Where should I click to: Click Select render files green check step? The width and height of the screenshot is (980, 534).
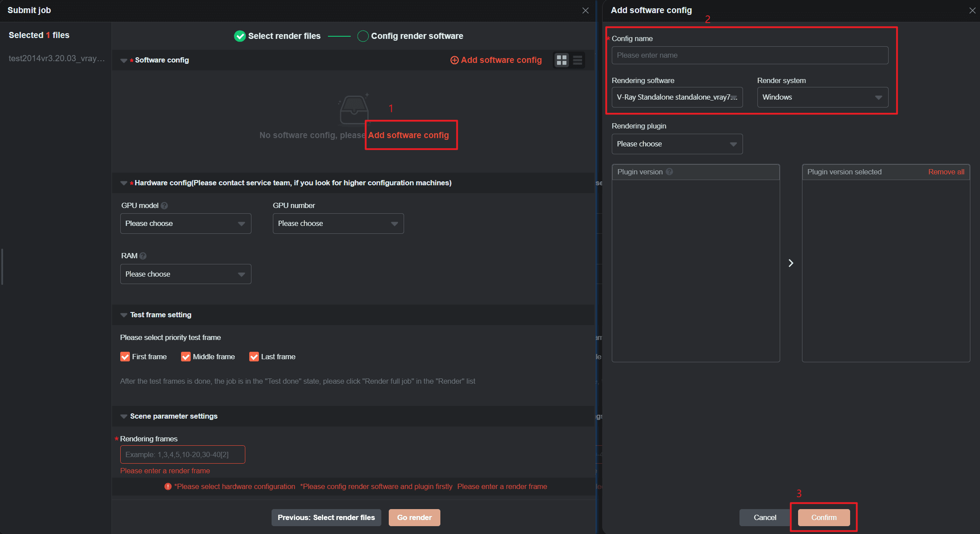[x=240, y=36]
